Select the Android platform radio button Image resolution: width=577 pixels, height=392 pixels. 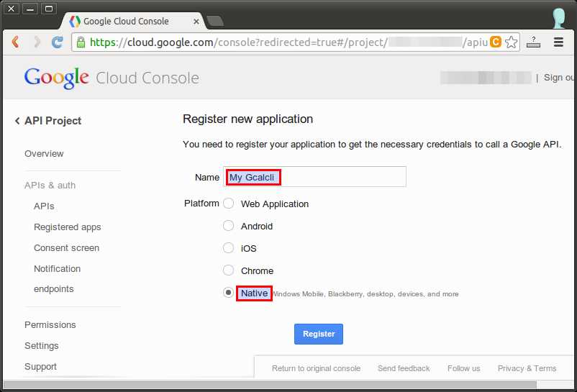tap(228, 225)
